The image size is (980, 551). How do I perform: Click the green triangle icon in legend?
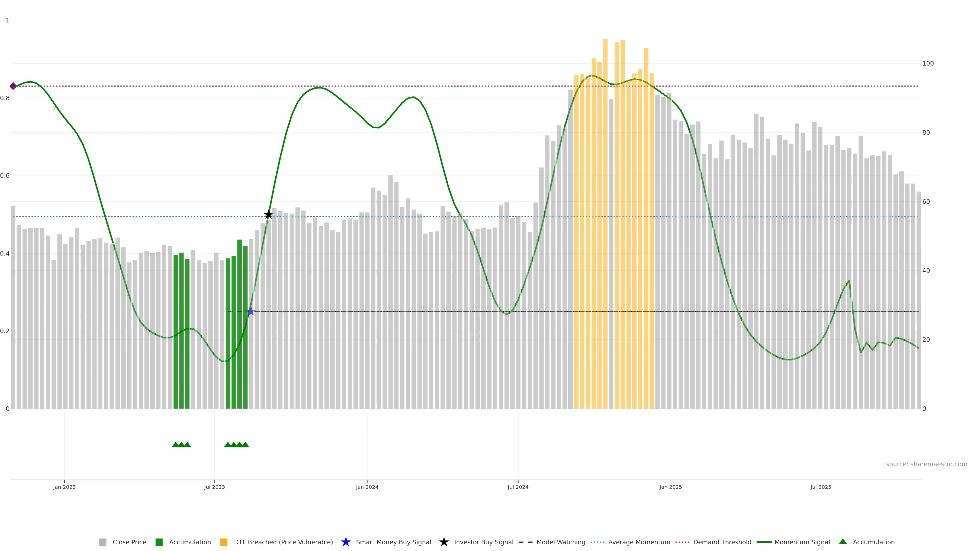[843, 542]
